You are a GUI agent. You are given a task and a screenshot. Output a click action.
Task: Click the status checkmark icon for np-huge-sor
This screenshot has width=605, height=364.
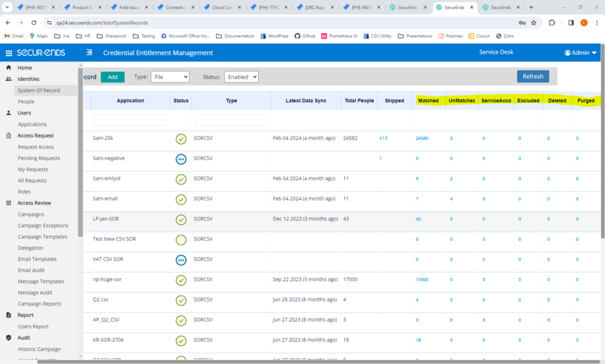(181, 280)
